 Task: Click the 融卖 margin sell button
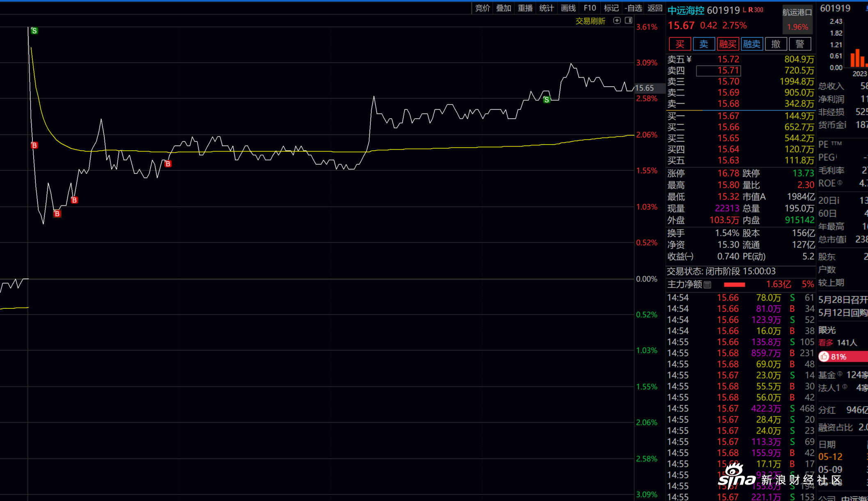click(x=752, y=44)
